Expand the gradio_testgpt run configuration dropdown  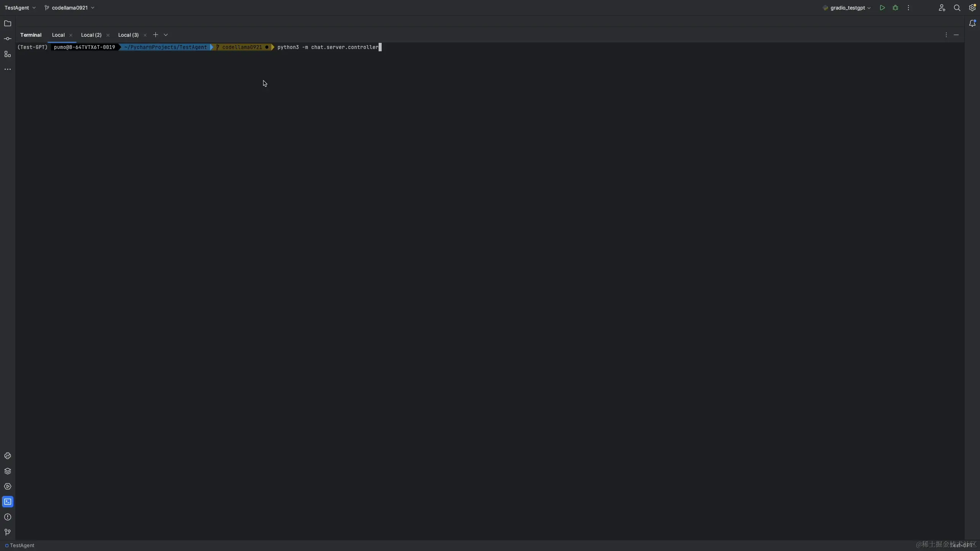pyautogui.click(x=868, y=8)
